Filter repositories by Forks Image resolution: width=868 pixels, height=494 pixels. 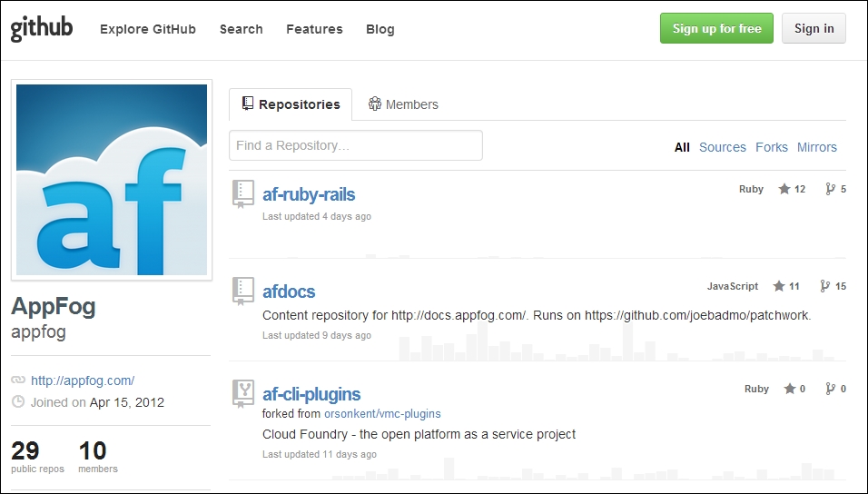(771, 147)
